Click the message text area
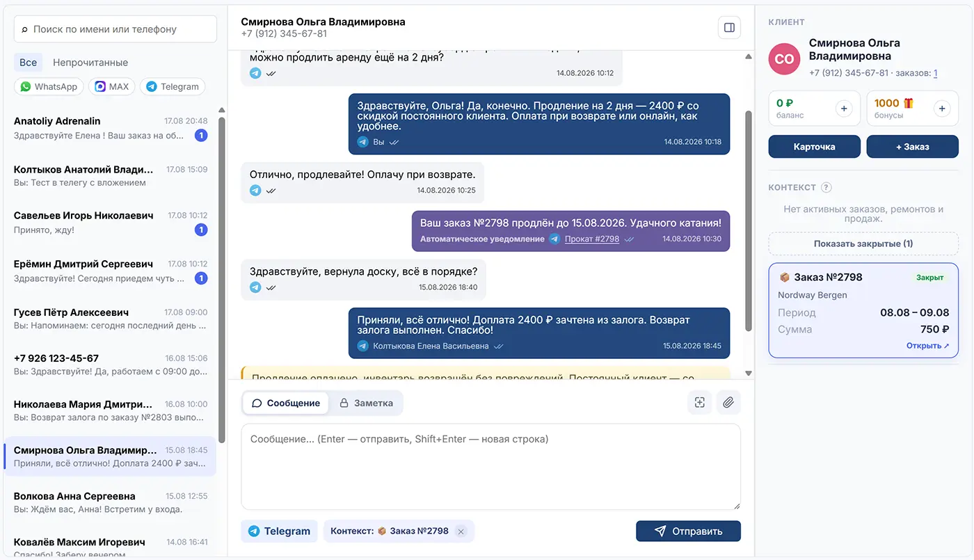Screen dimensions: 974x560 pyautogui.click(x=491, y=467)
